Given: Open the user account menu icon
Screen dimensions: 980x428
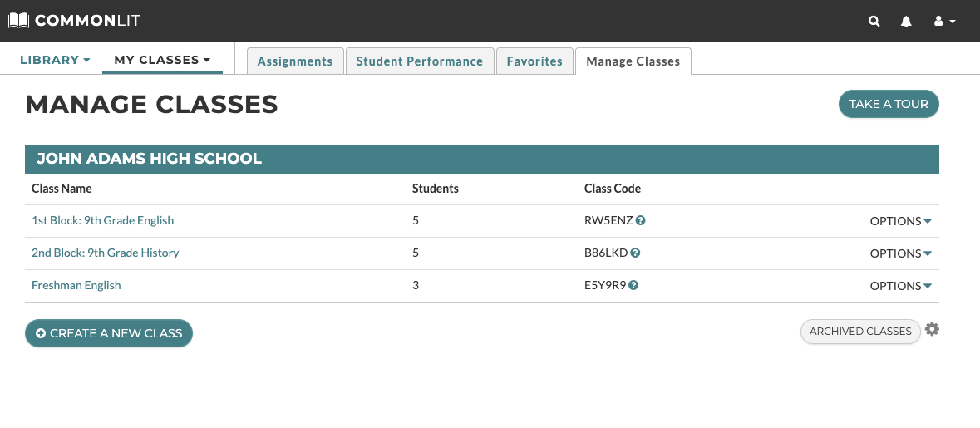Looking at the screenshot, I should (x=944, y=22).
